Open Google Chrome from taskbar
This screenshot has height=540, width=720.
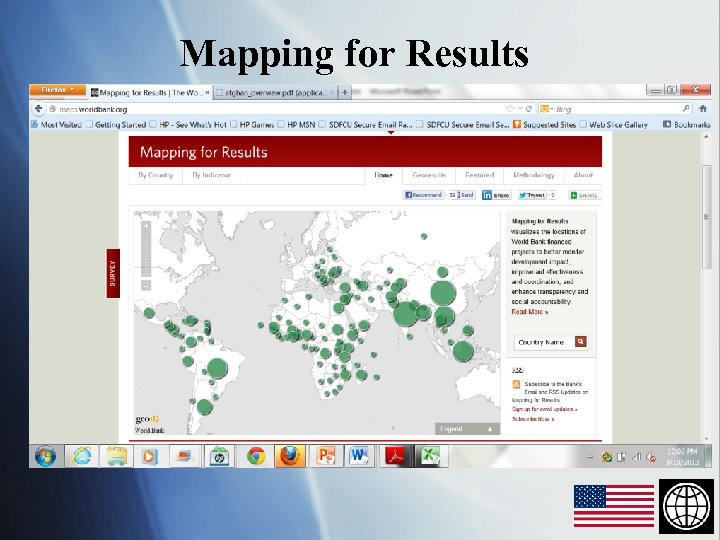[x=256, y=456]
